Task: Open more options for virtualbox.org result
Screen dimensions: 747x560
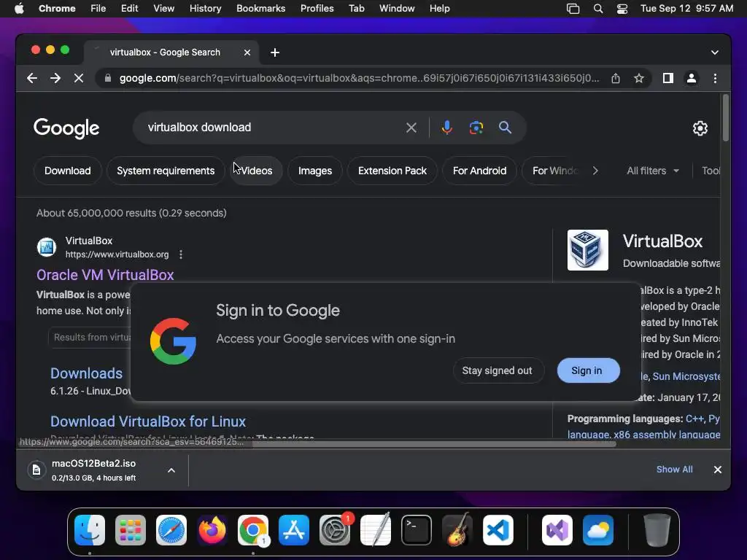Action: click(x=181, y=254)
